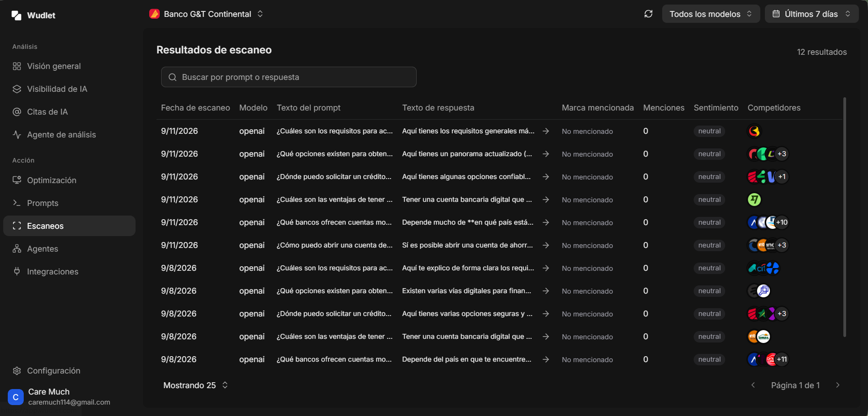Open Agentes in the sidebar
Screen dimensions: 868x416
point(69,249)
